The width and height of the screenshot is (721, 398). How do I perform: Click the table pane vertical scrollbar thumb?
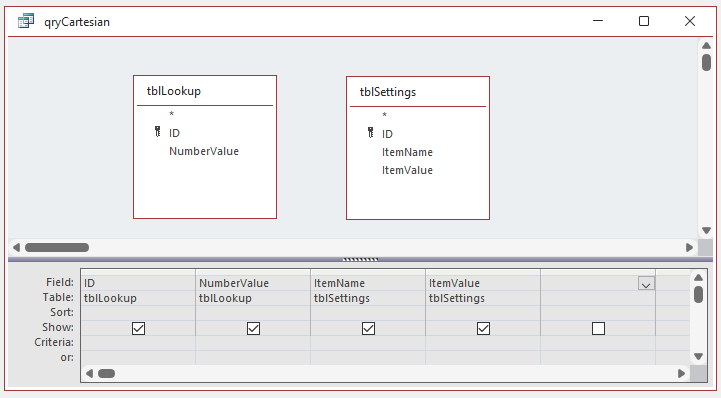click(x=706, y=62)
